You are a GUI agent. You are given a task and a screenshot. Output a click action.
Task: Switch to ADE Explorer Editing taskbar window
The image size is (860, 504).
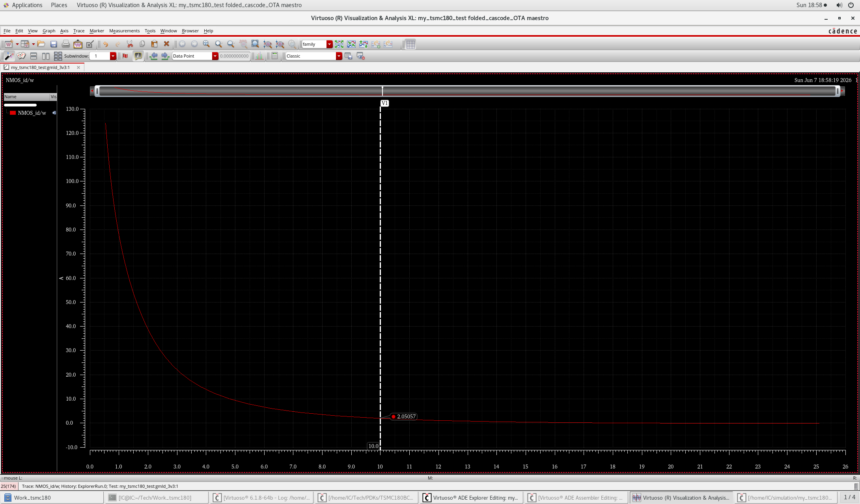click(471, 498)
